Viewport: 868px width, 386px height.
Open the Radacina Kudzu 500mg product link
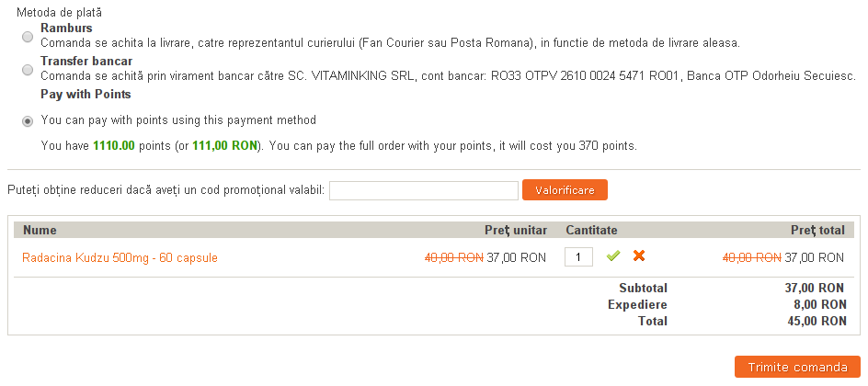pos(120,257)
